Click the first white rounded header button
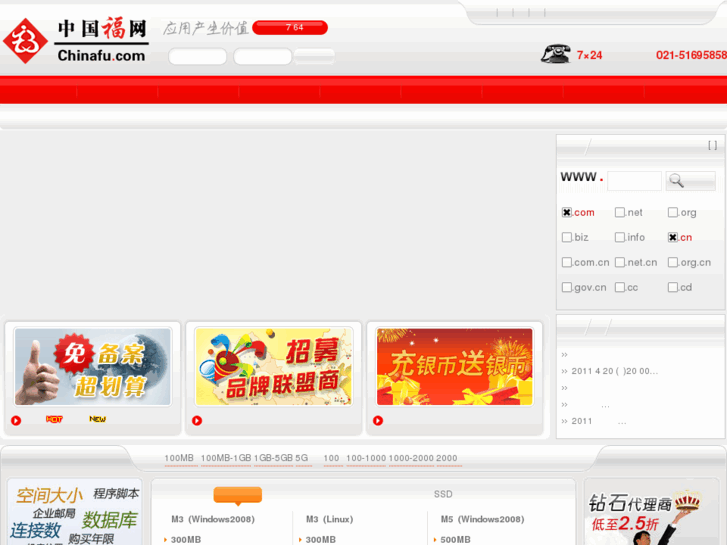The height and width of the screenshot is (545, 727). pyautogui.click(x=198, y=57)
